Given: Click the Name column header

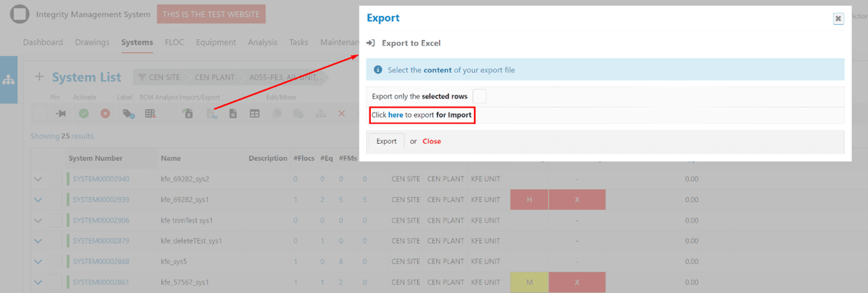Looking at the screenshot, I should click(171, 158).
